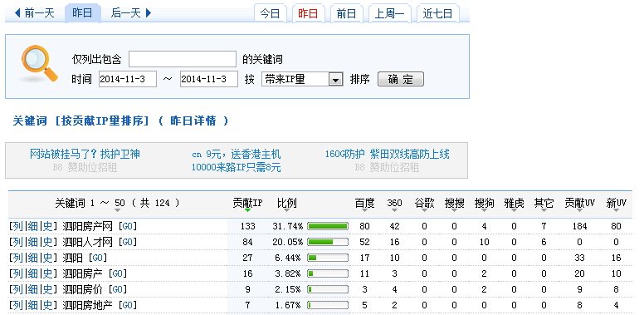Viewport: 644px width, 315px height.
Task: Click 细 link for 泗阳房产网
Action: (x=33, y=226)
